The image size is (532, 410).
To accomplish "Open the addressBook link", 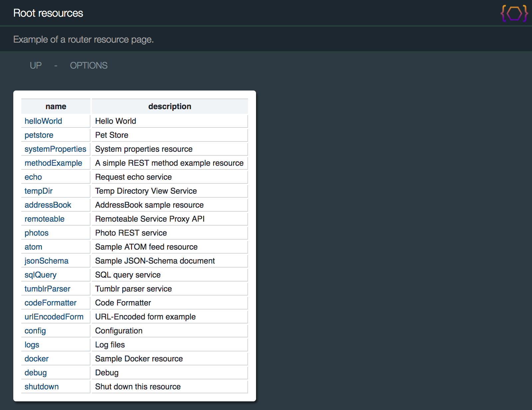I will [x=48, y=205].
